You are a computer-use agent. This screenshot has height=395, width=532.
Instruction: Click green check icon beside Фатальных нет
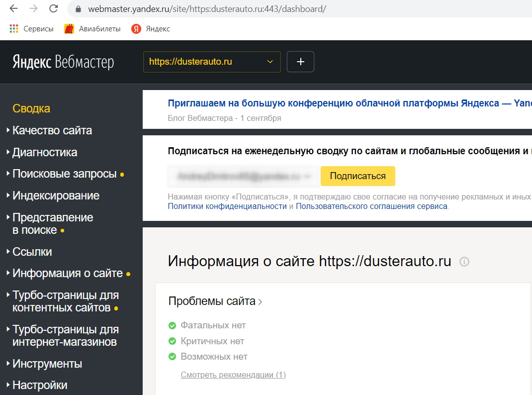[173, 325]
